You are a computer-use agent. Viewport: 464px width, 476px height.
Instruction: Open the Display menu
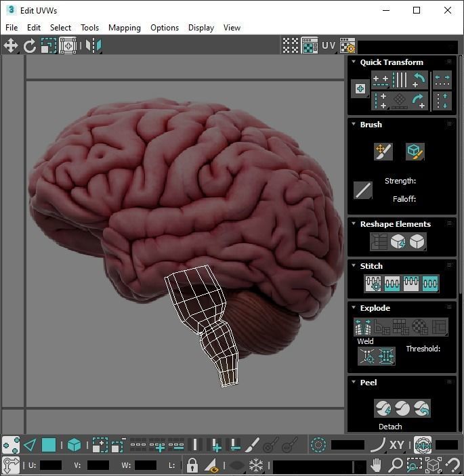coord(201,28)
